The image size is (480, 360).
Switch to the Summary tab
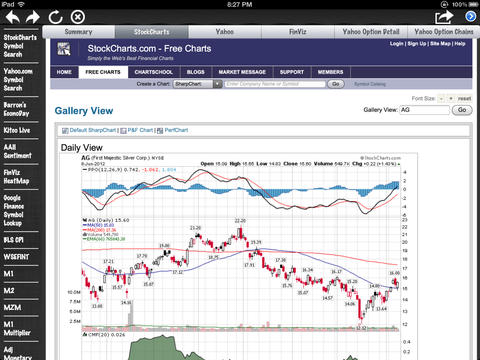[x=79, y=32]
